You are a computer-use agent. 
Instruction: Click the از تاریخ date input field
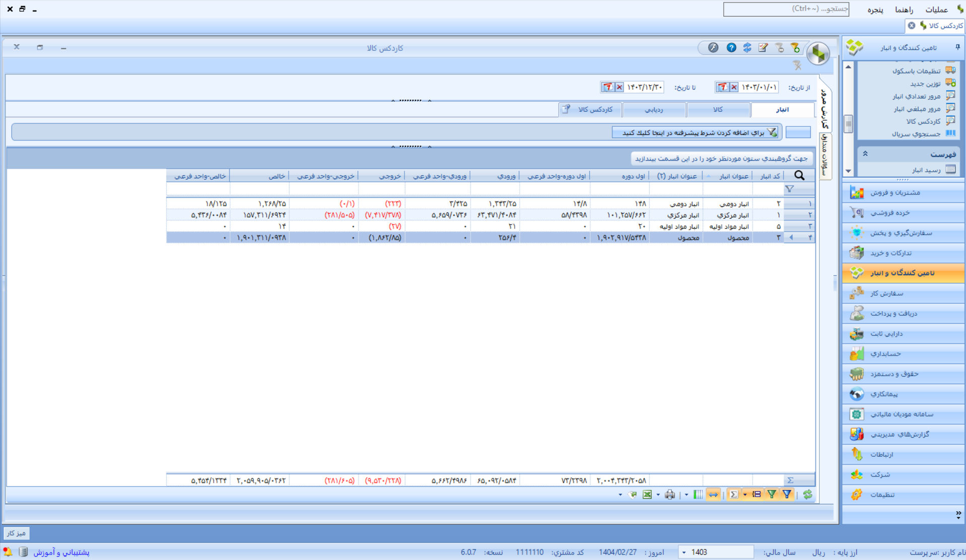tap(759, 87)
